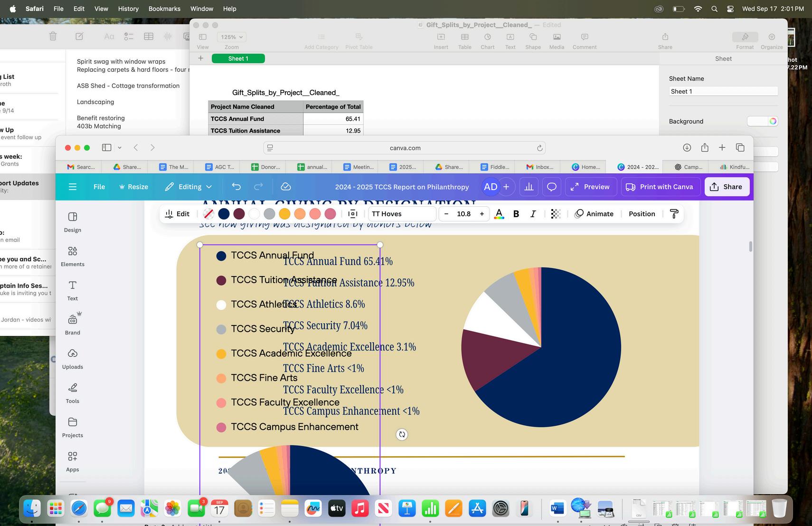Screen dimensions: 812x526
Task: Reload the canva.com page
Action: pyautogui.click(x=539, y=148)
